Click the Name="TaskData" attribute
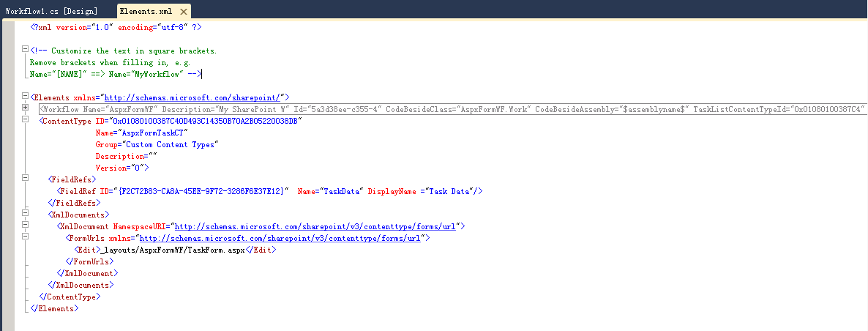Image resolution: width=868 pixels, height=331 pixels. pyautogui.click(x=331, y=191)
